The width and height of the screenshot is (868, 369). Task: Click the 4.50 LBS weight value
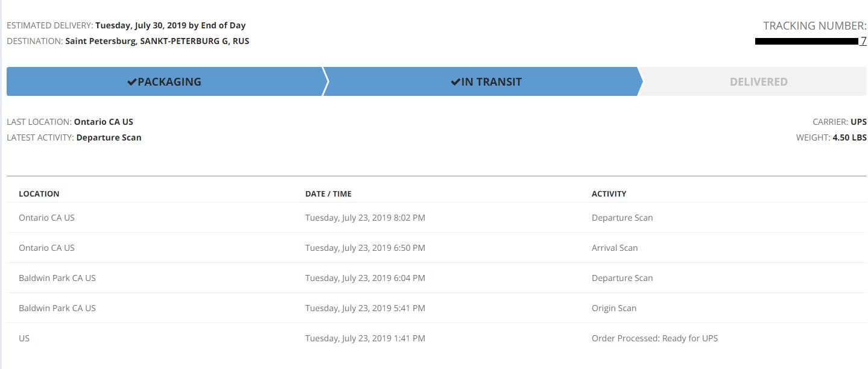[849, 137]
